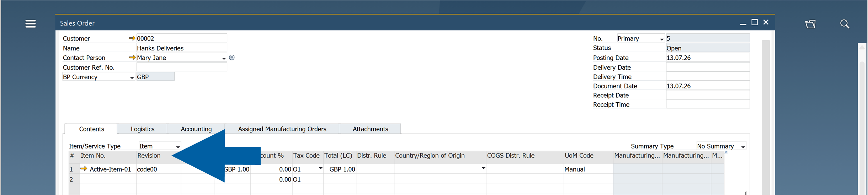Viewport: 868px width, 195px height.
Task: Click the O1 tax code in row 2
Action: [x=308, y=179]
